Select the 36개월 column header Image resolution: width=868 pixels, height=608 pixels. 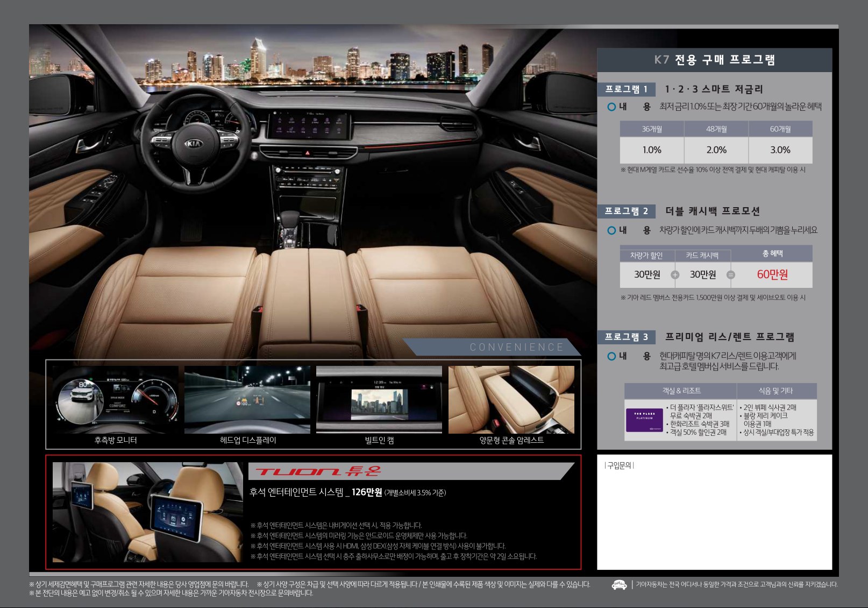click(x=652, y=129)
